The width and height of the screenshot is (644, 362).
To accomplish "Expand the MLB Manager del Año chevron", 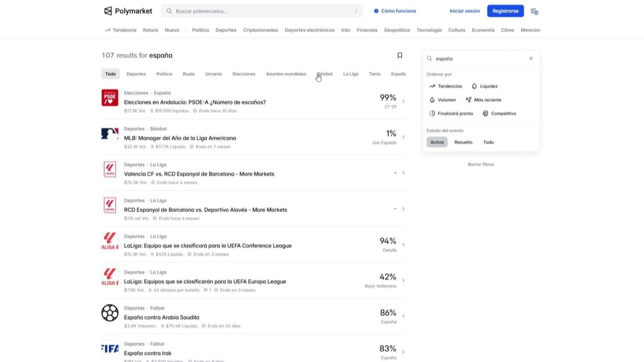I will click(x=403, y=137).
